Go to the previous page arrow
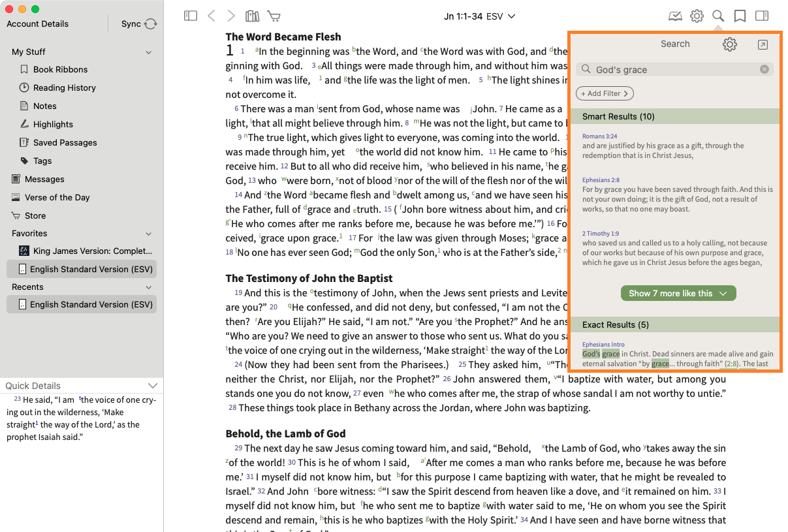 pyautogui.click(x=211, y=16)
